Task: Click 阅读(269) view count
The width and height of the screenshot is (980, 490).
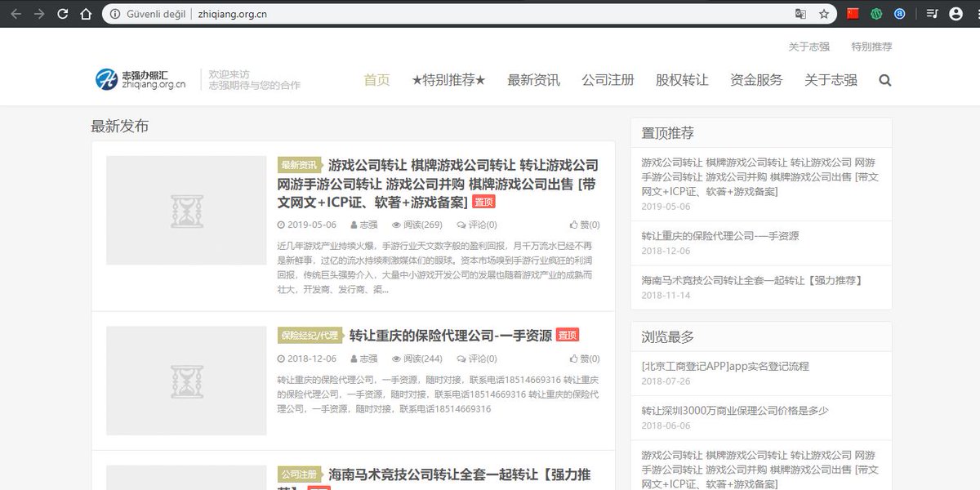Action: point(417,225)
